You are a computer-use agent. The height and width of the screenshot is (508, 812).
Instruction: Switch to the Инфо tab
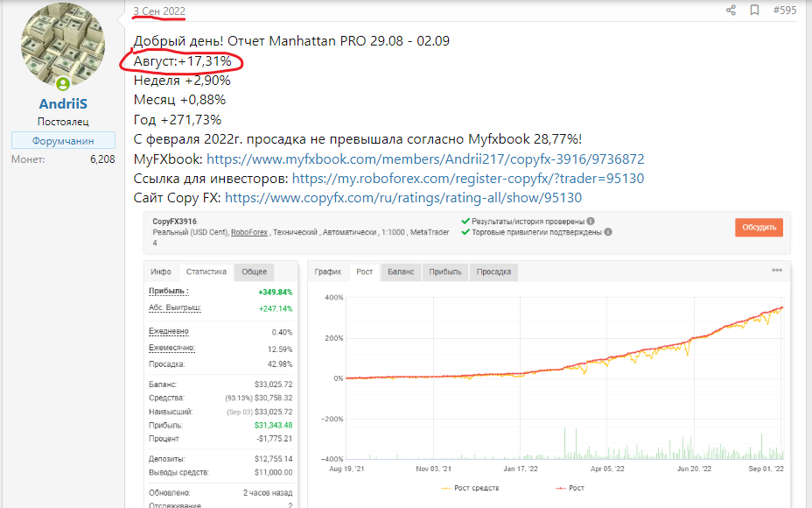coord(161,272)
